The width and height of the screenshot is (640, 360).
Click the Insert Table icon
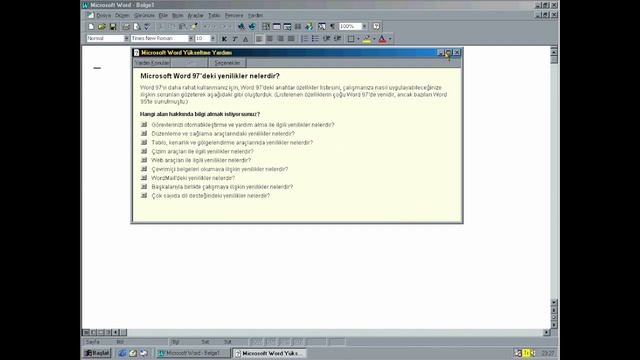tap(277, 27)
